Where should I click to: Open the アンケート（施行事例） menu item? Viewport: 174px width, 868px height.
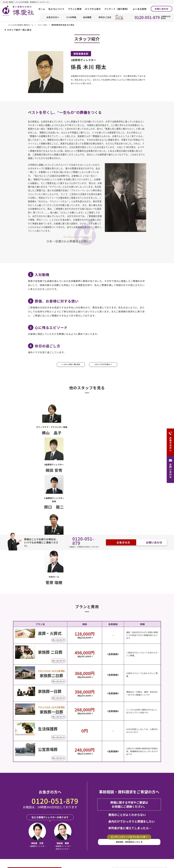pyautogui.click(x=116, y=9)
